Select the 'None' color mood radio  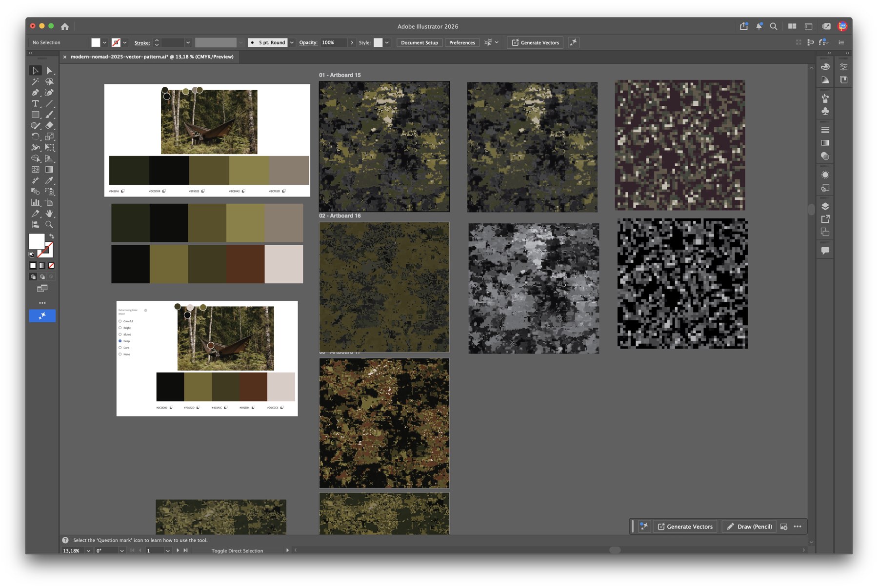pyautogui.click(x=120, y=354)
